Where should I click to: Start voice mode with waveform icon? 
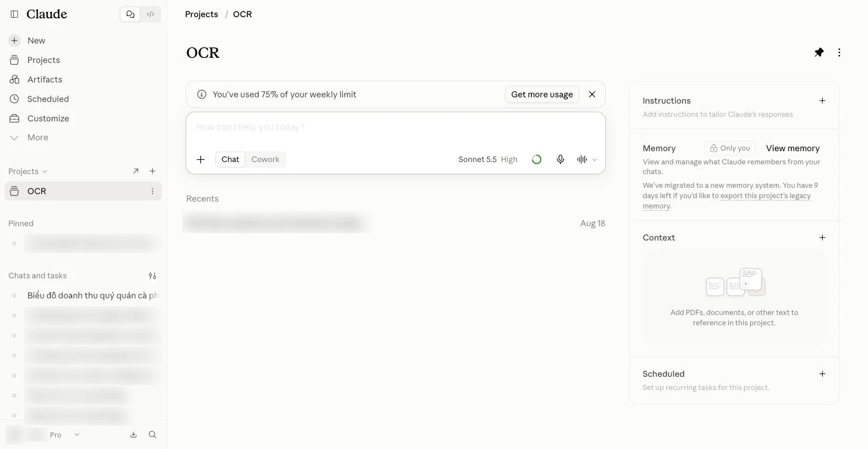582,160
